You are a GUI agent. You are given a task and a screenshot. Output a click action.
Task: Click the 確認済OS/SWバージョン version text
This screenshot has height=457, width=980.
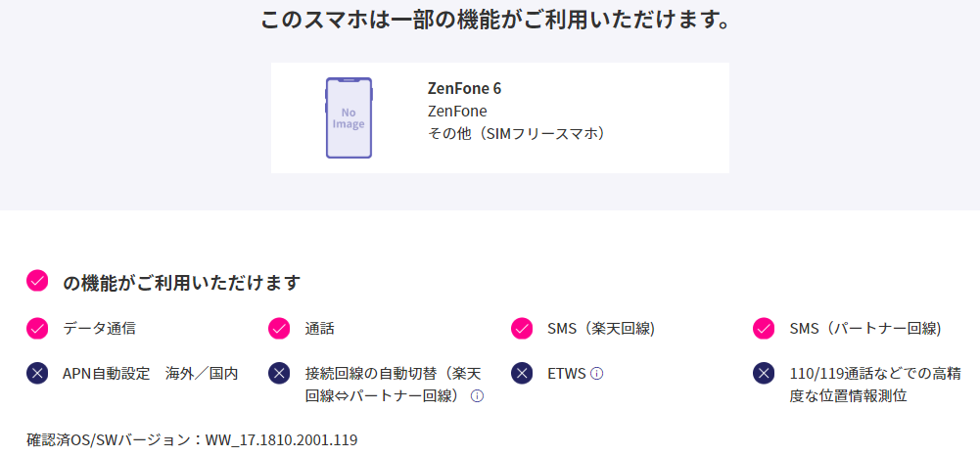(x=192, y=440)
